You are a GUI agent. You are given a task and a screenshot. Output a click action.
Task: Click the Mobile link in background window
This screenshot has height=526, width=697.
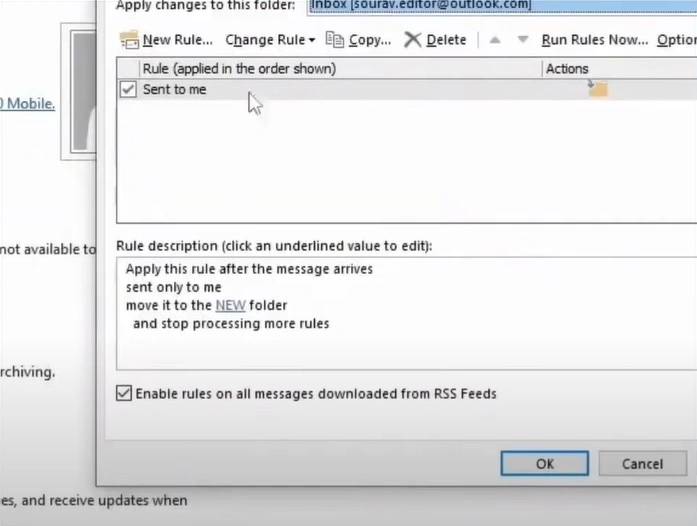coord(28,104)
